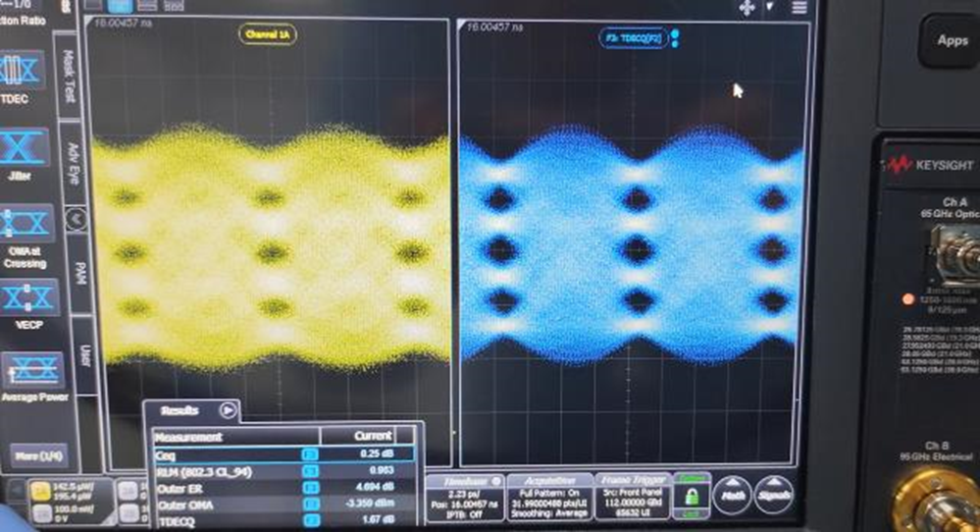The height and width of the screenshot is (532, 980).
Task: Toggle the blue indicator on Ceq row
Action: click(310, 455)
